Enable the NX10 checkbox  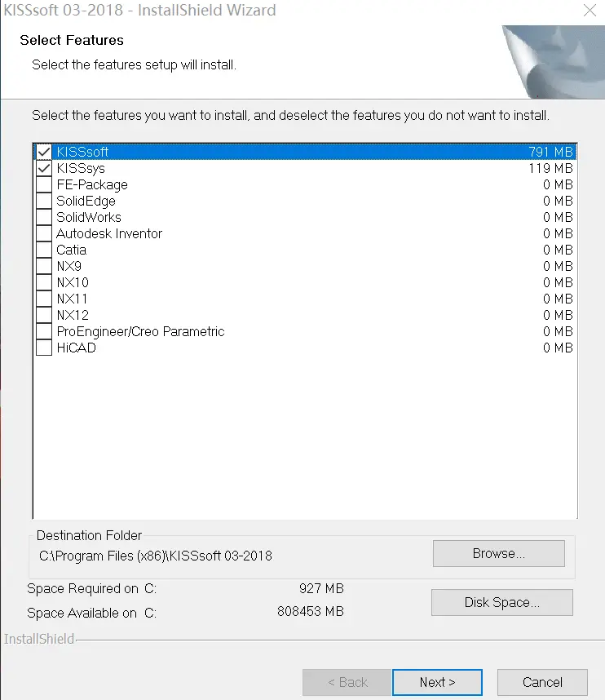click(x=44, y=282)
